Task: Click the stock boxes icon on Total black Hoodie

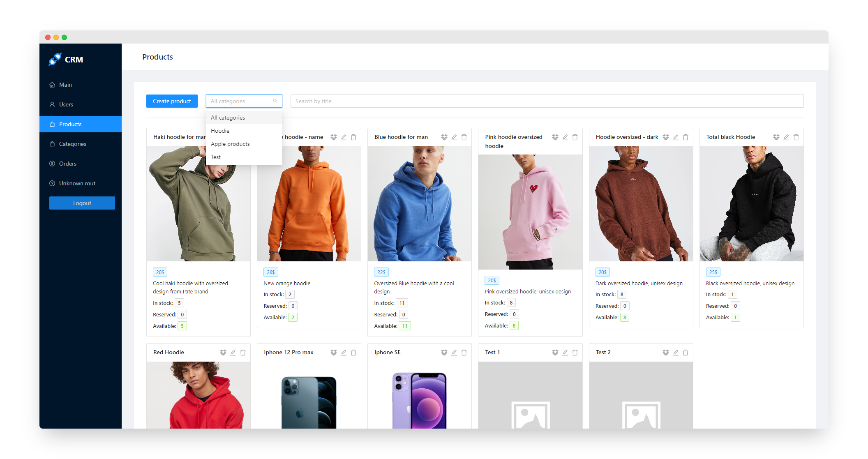Action: [x=776, y=137]
